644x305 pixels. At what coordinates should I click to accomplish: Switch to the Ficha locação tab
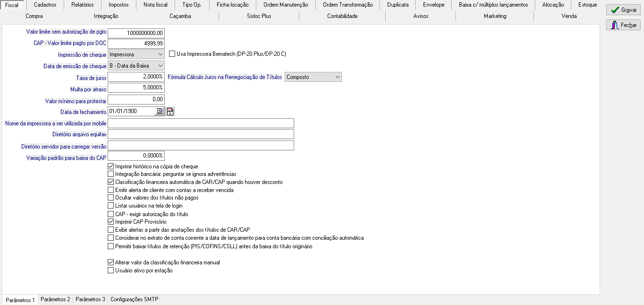233,5
